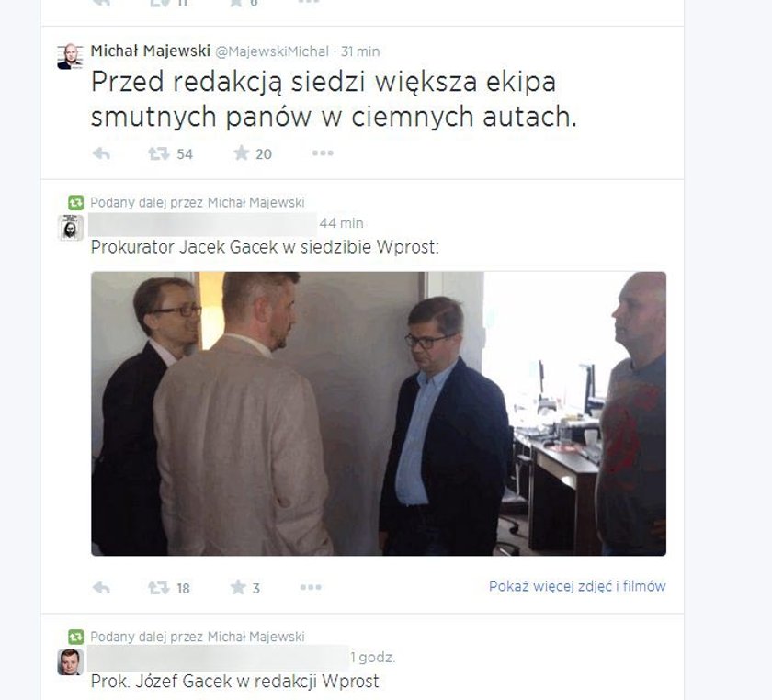
Task: Open the photo of men in Wprost office
Action: 379,413
